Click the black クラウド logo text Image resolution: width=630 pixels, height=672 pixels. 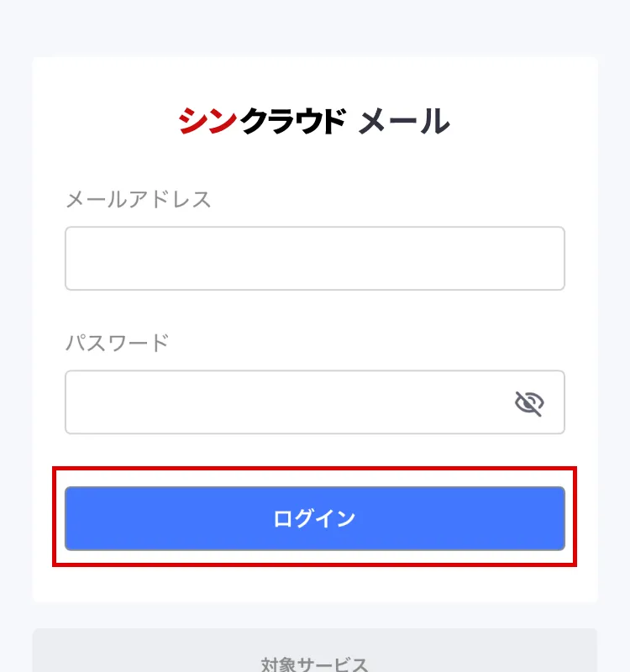pos(293,121)
